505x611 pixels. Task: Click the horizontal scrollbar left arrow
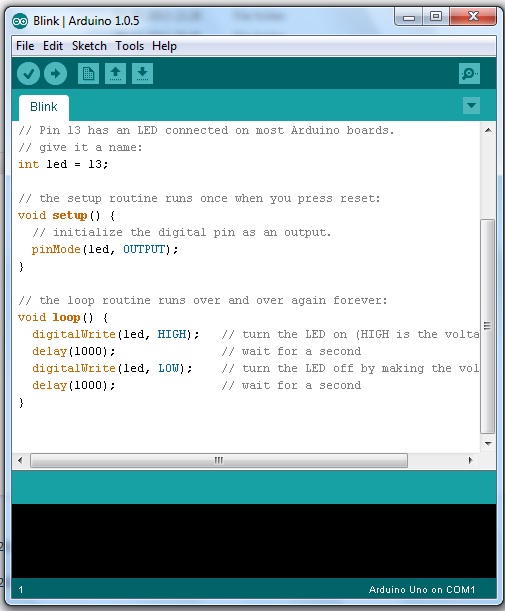[20, 460]
